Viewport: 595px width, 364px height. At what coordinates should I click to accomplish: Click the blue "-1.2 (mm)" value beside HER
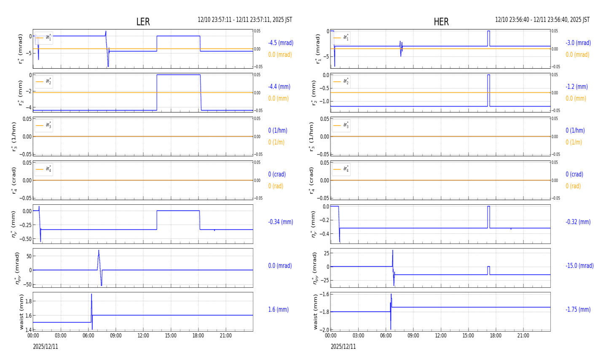click(577, 87)
